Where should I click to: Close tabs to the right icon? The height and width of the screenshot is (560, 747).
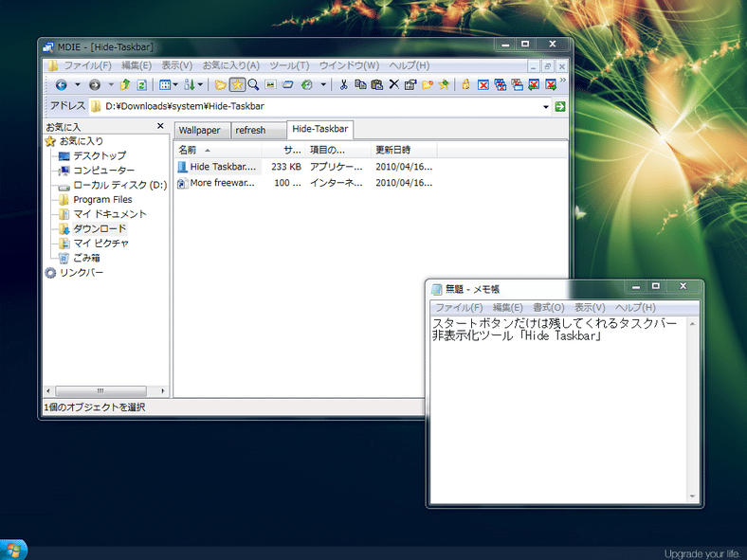551,84
